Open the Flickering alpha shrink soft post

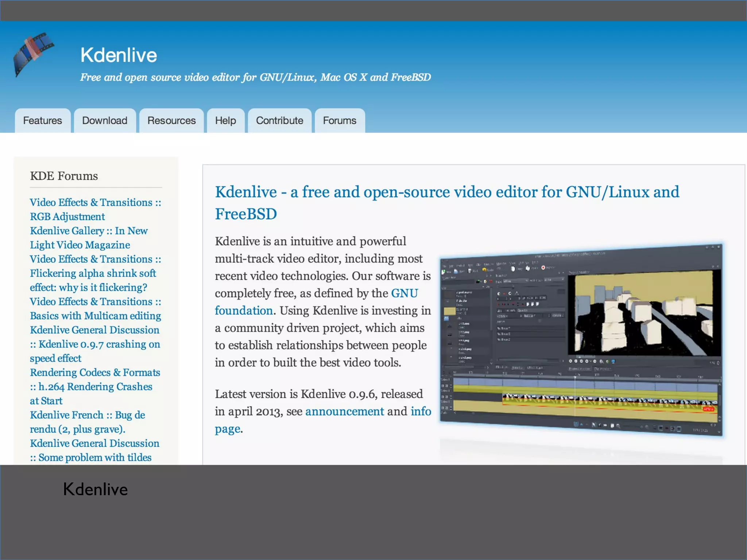click(93, 273)
